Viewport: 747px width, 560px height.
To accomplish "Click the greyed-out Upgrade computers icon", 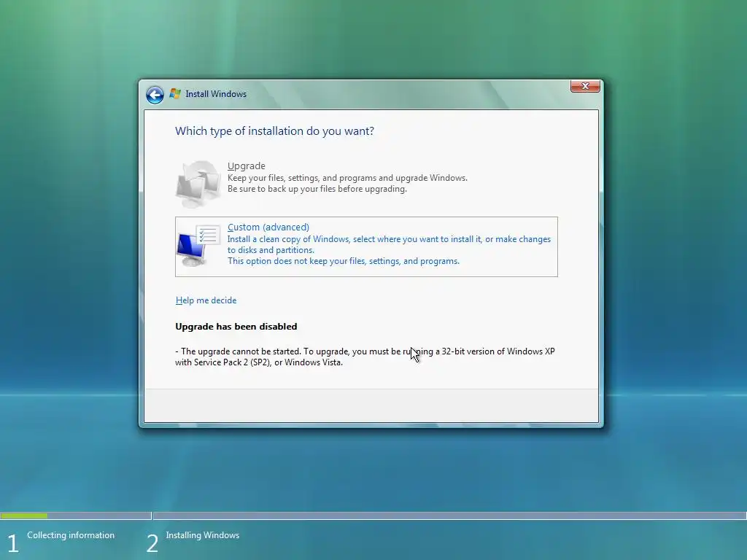I will click(198, 184).
